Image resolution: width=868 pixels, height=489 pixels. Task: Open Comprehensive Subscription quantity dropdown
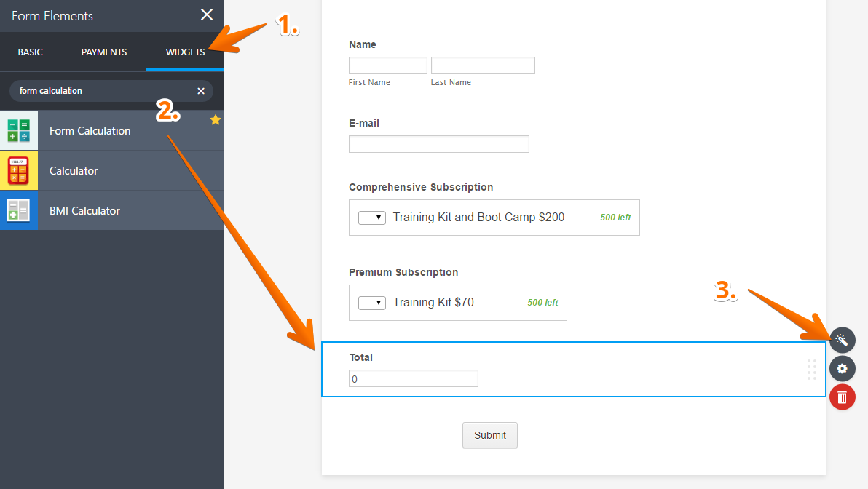pyautogui.click(x=372, y=218)
